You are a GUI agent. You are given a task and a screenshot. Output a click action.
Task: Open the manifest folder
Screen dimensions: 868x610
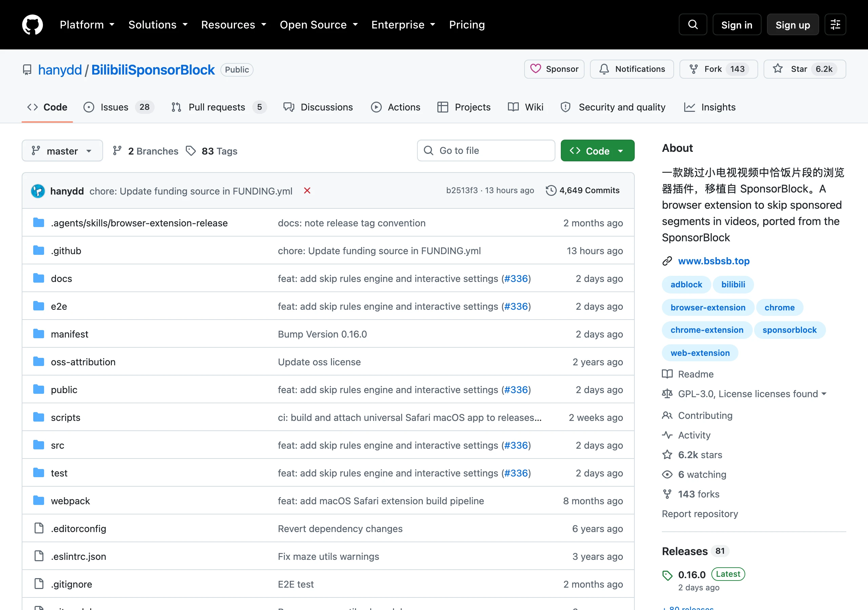[70, 334]
